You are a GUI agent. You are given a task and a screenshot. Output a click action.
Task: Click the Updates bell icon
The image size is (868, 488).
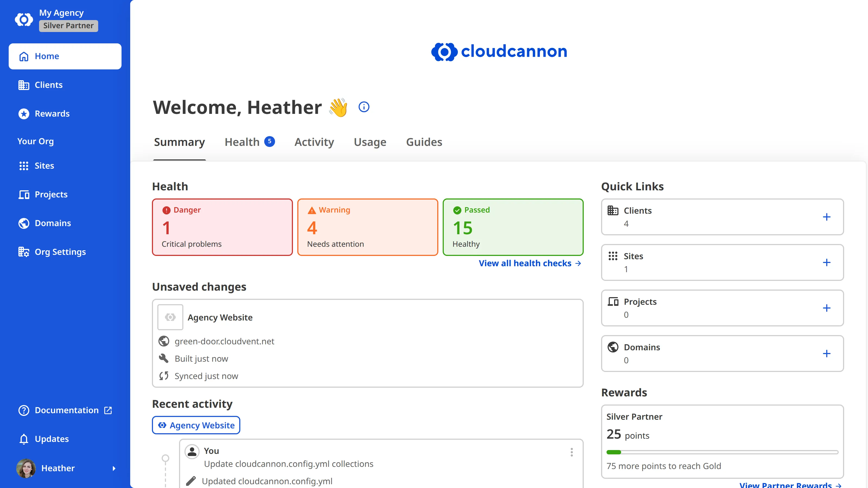click(x=24, y=439)
